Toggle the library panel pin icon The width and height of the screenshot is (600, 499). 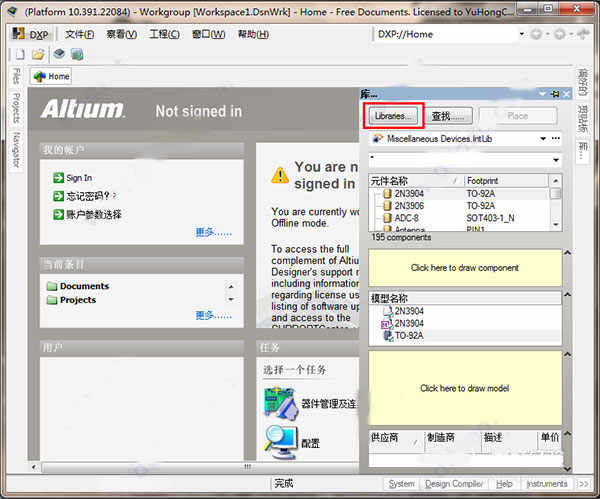(555, 94)
